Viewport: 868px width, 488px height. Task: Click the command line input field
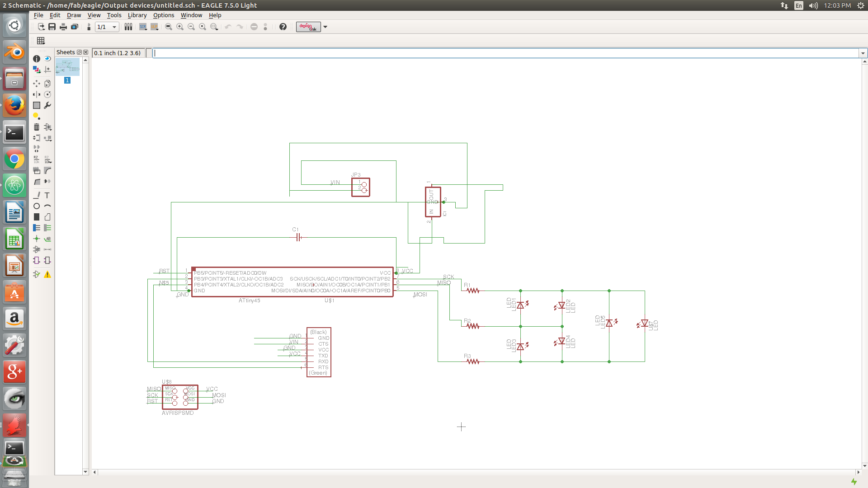tap(505, 53)
